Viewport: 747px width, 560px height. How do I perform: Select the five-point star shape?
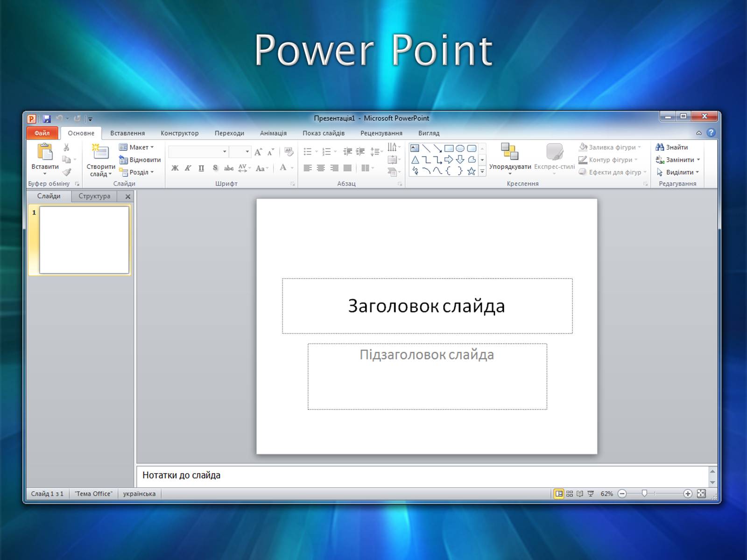472,171
